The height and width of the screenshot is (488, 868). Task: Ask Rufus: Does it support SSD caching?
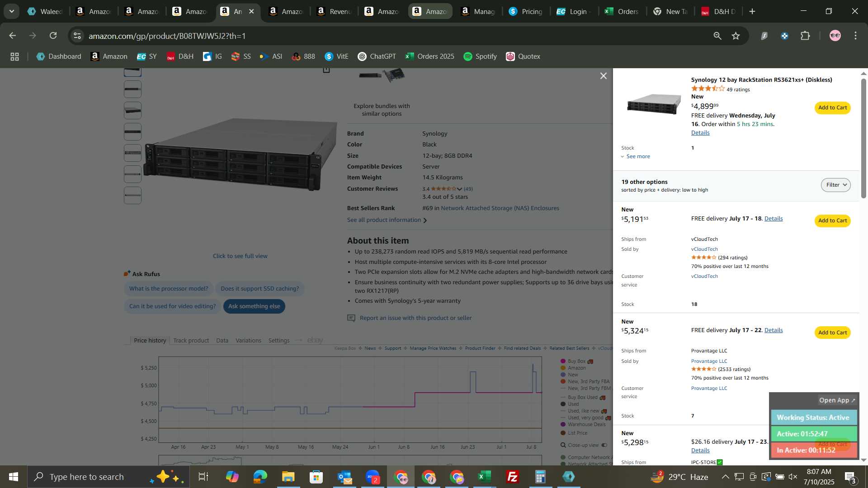pyautogui.click(x=259, y=289)
